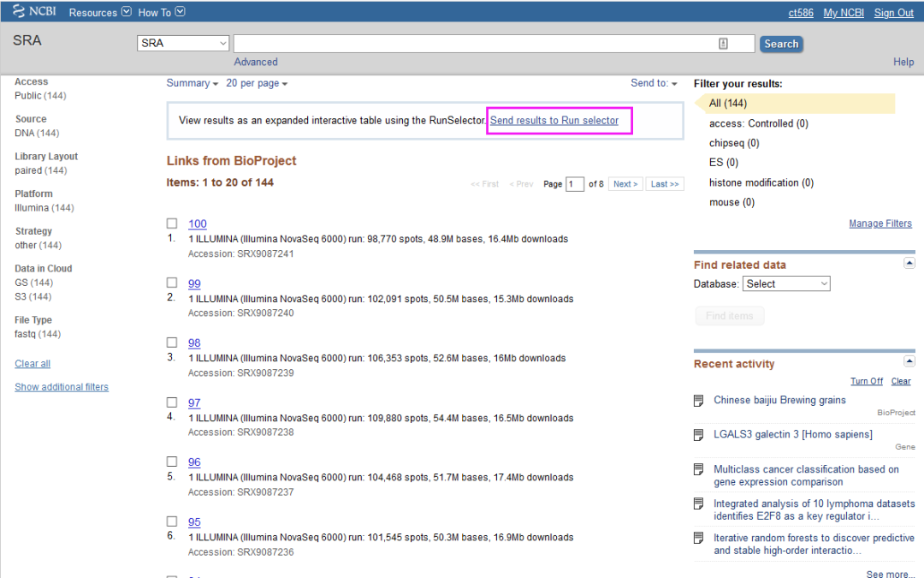Click the Manage Filters link
The image size is (924, 578).
[x=880, y=223]
